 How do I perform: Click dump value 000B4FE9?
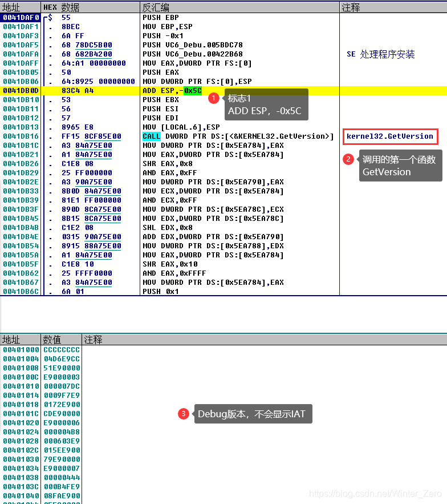pos(62,487)
